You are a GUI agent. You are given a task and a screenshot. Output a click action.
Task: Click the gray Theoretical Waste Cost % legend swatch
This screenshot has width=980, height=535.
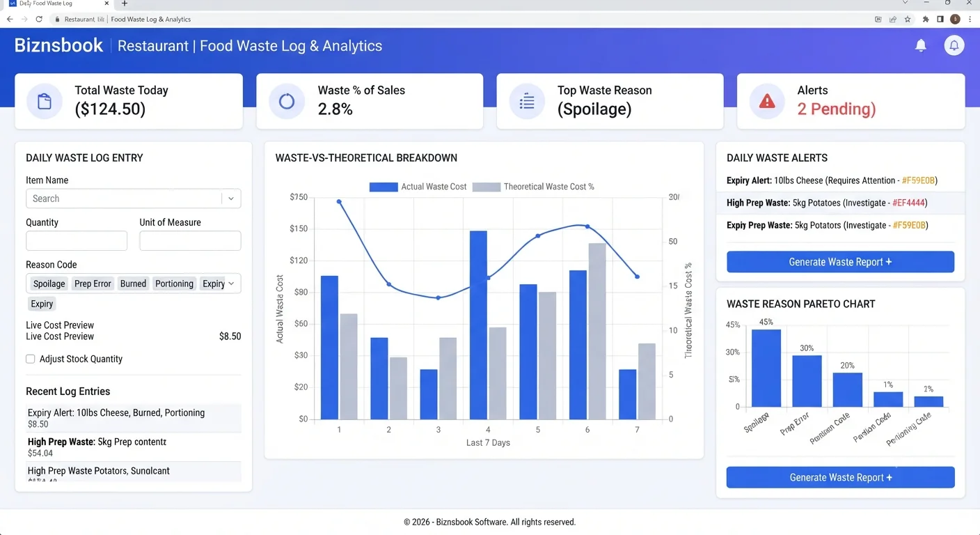pyautogui.click(x=487, y=187)
